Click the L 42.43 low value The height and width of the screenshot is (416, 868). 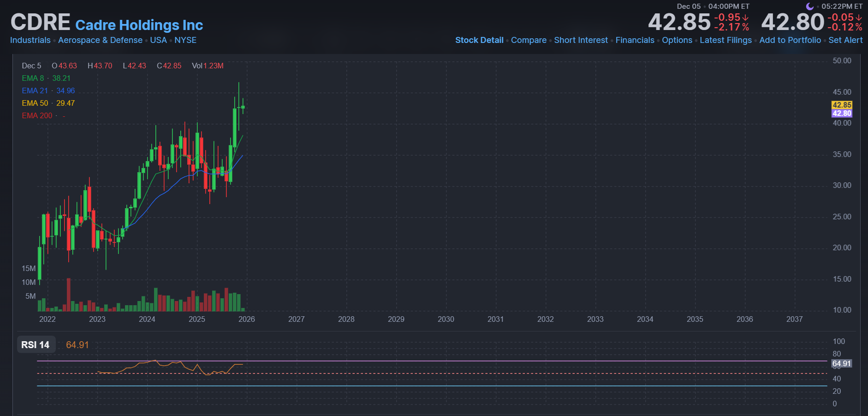[134, 66]
